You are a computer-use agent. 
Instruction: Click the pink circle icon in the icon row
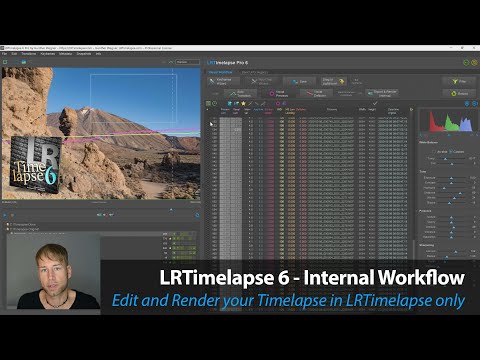point(278,104)
